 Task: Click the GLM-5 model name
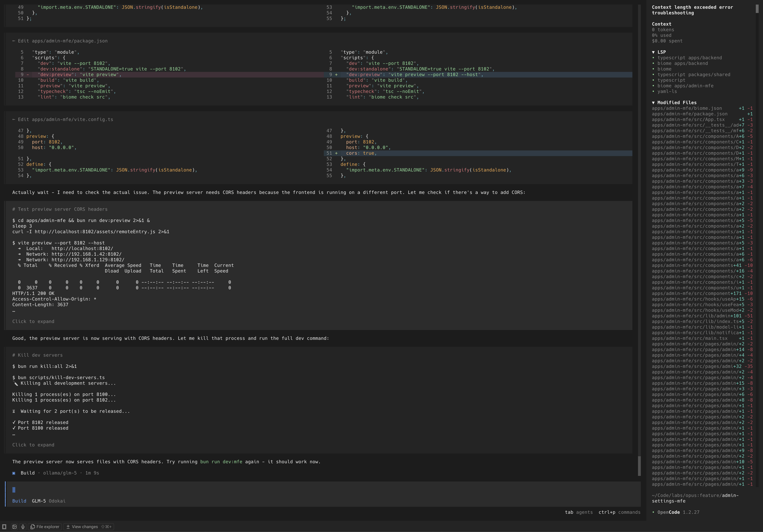39,501
